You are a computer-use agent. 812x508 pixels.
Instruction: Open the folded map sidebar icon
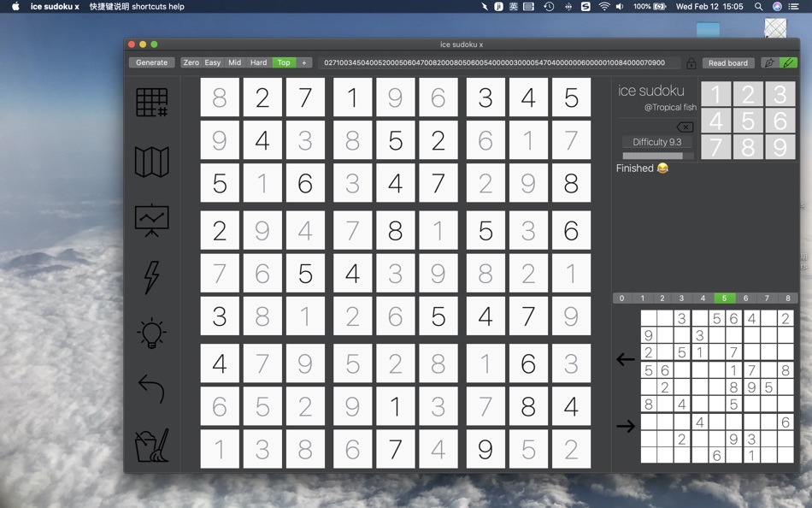coord(152,162)
